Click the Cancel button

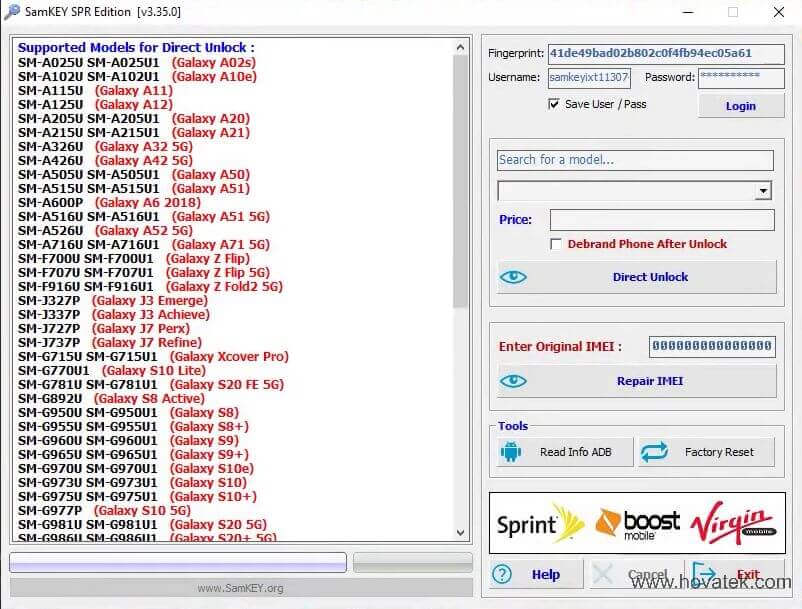(x=636, y=574)
